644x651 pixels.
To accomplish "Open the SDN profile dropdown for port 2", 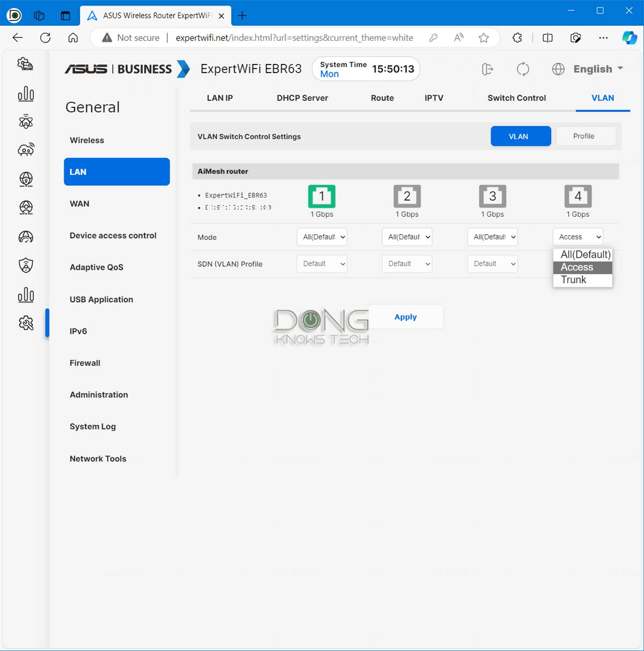I will point(407,264).
